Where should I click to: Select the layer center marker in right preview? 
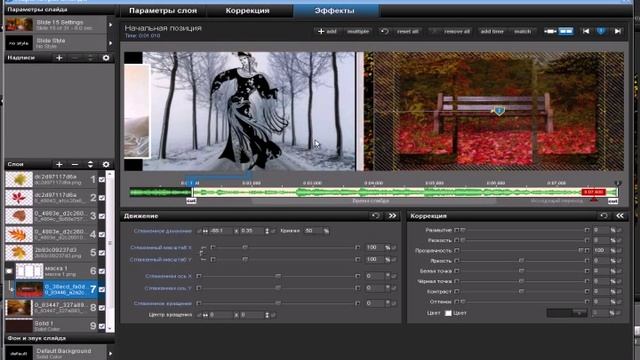click(x=499, y=111)
